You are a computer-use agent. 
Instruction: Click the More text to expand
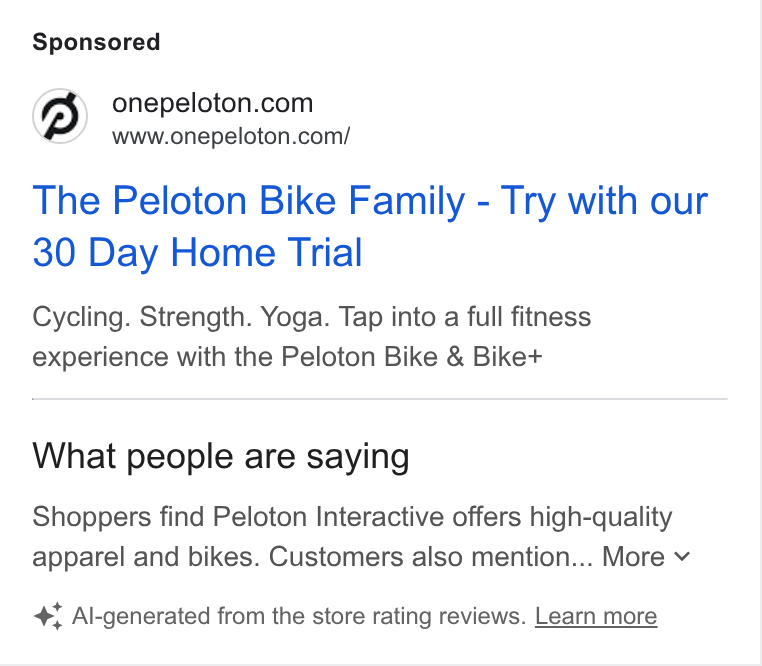(633, 557)
